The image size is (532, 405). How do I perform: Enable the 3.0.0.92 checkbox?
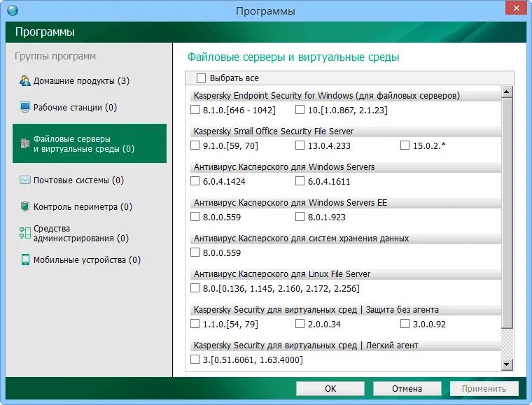pyautogui.click(x=405, y=323)
